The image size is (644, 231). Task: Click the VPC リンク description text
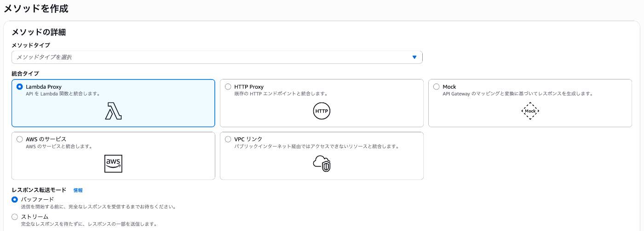[316, 146]
